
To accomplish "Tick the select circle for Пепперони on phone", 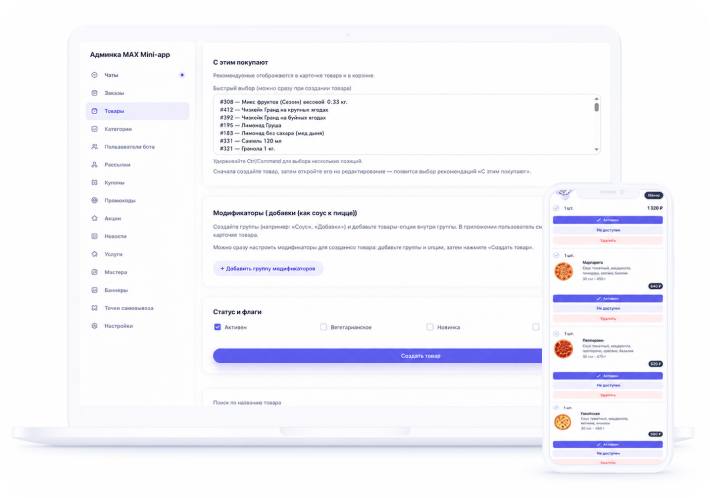I will click(556, 334).
